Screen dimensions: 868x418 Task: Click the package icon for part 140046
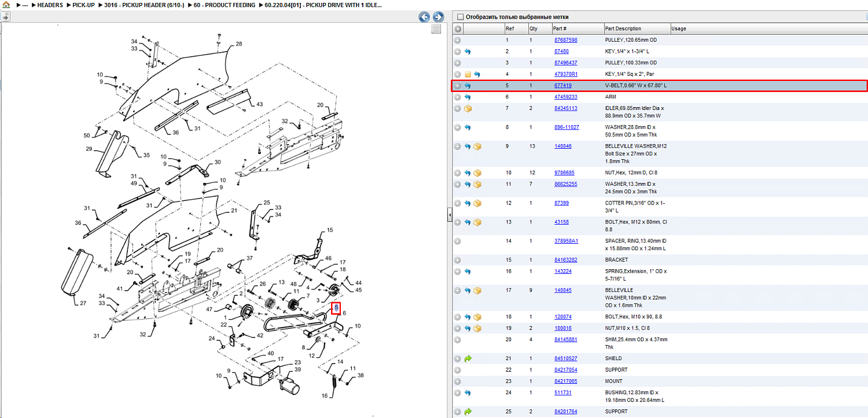coord(477,146)
